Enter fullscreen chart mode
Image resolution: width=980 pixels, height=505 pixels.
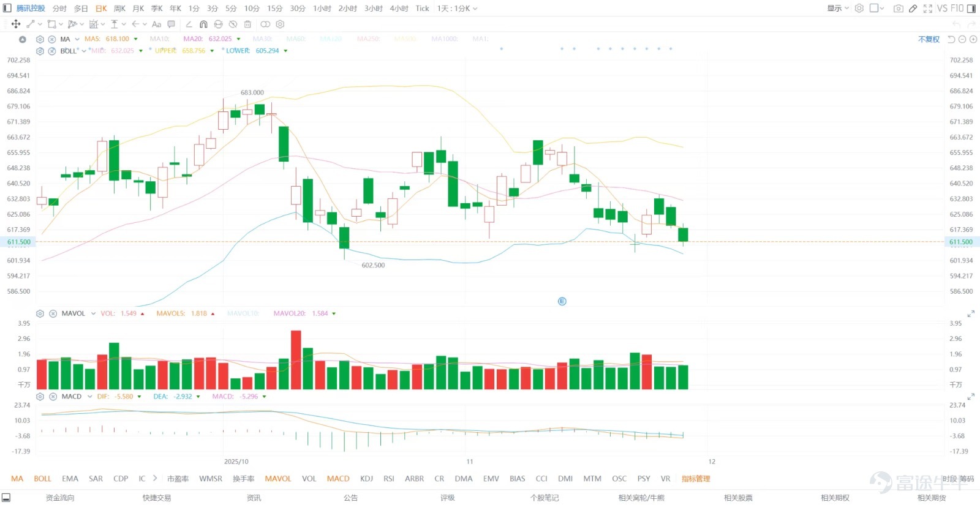coord(928,9)
